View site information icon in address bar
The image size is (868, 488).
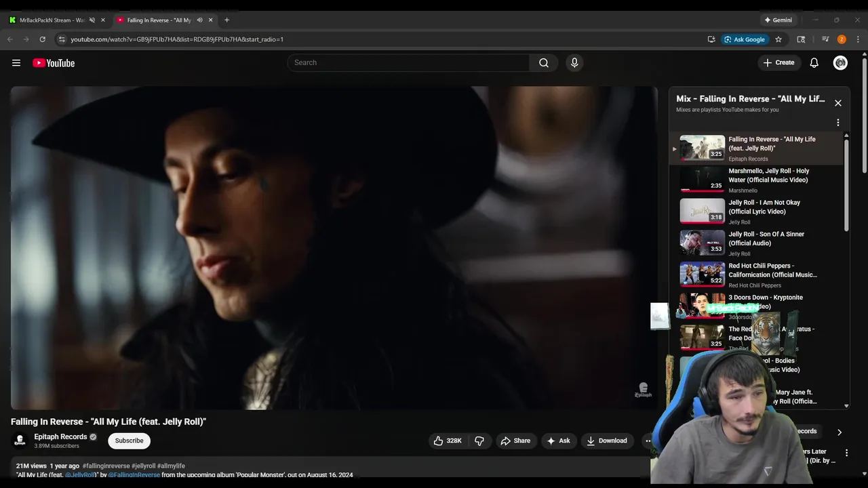pos(62,39)
